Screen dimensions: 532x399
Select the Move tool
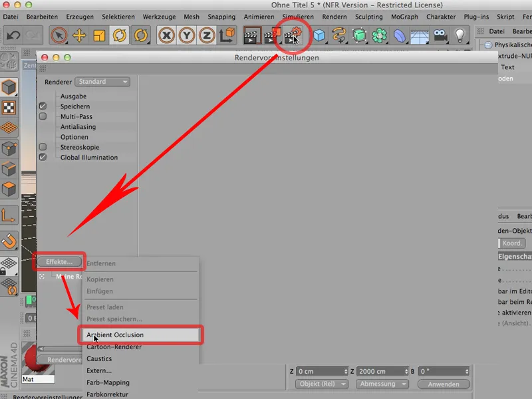coord(79,35)
